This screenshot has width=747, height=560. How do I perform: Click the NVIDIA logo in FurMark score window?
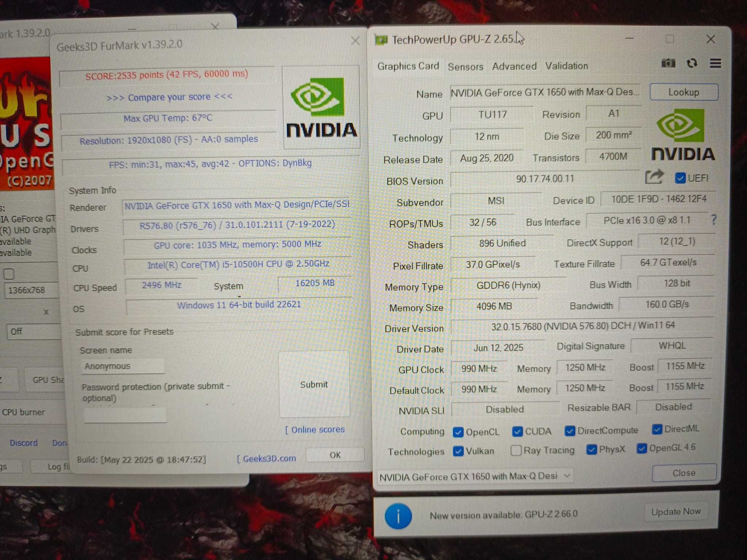(321, 107)
